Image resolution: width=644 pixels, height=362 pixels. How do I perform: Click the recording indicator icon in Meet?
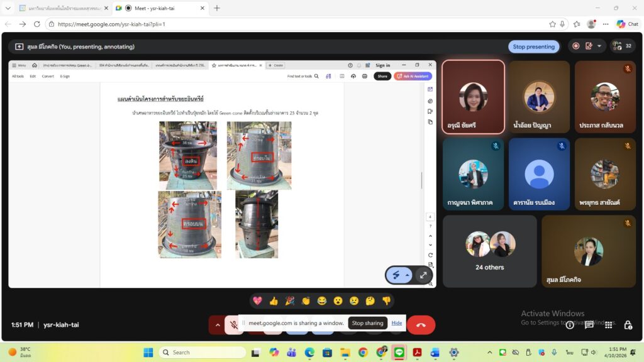(575, 47)
